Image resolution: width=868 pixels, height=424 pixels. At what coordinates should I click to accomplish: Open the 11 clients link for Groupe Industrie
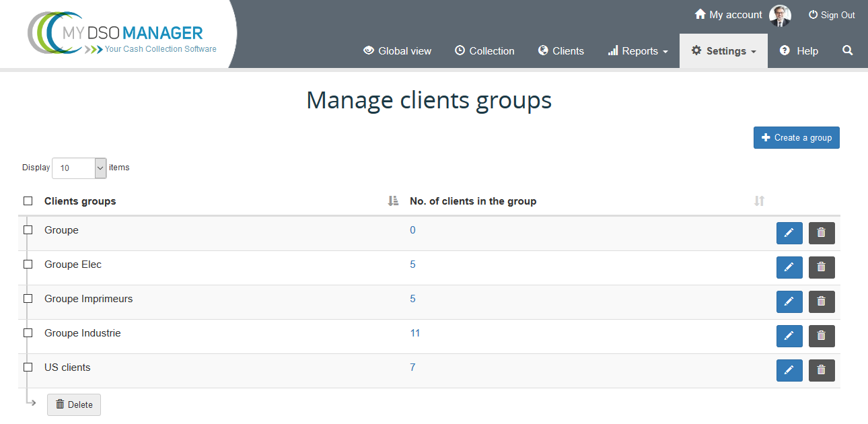[x=415, y=333]
